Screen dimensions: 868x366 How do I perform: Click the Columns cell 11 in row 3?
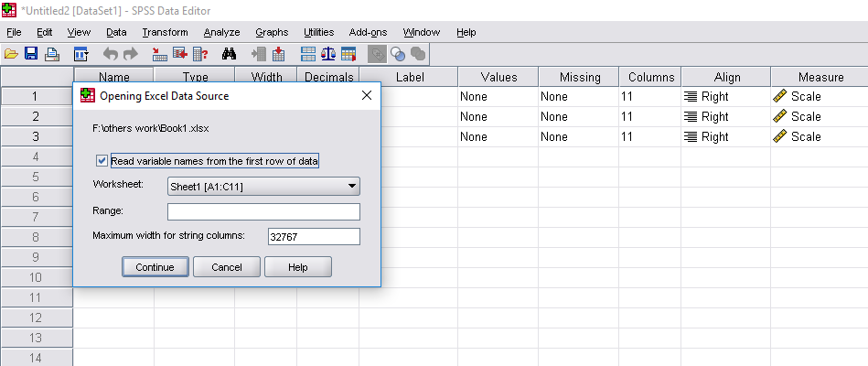(651, 136)
